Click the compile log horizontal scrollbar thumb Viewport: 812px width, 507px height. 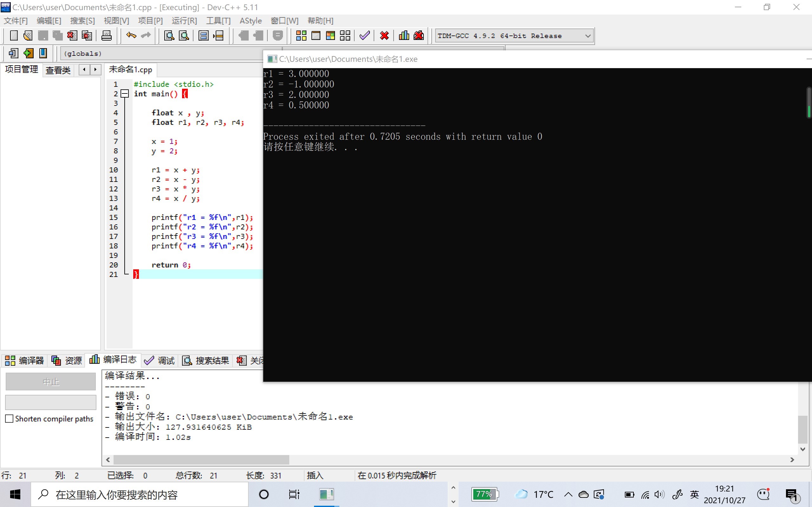coord(201,460)
